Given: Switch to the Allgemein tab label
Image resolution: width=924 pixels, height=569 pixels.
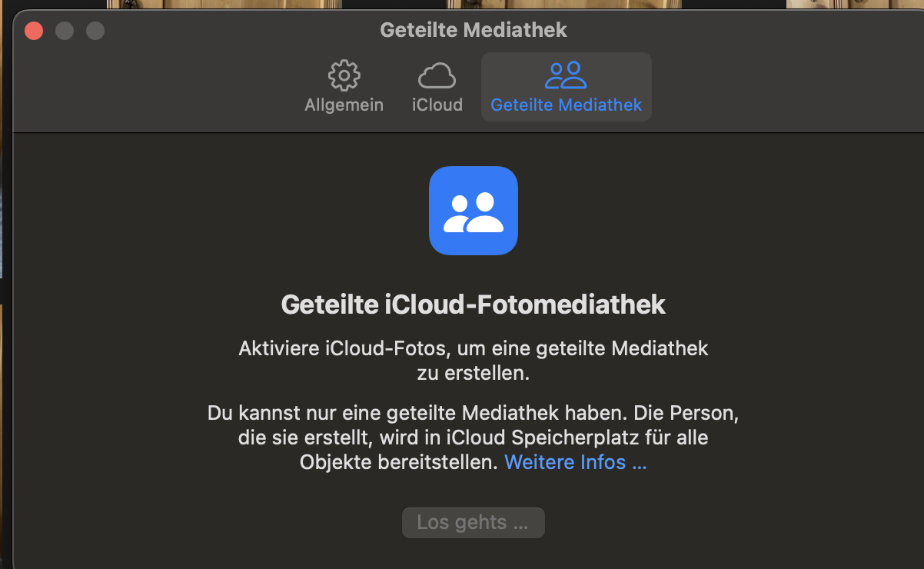Looking at the screenshot, I should click(x=344, y=105).
